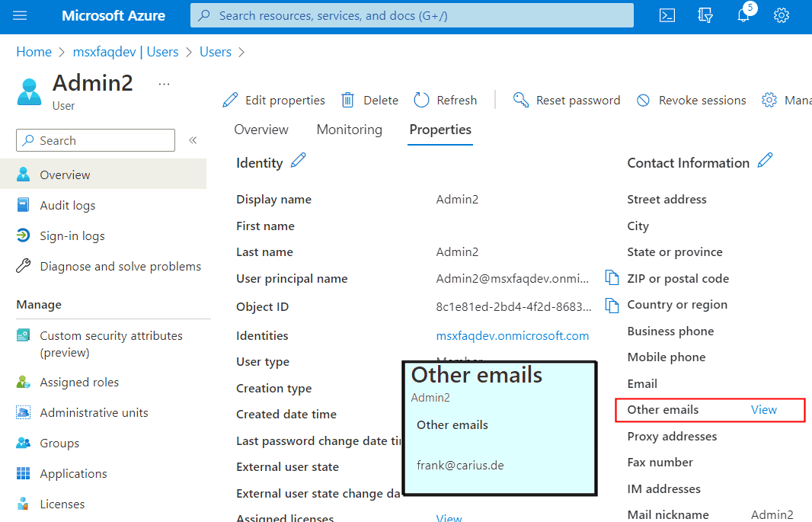Click the frank@carius.de email text
The width and height of the screenshot is (812, 522).
click(460, 465)
